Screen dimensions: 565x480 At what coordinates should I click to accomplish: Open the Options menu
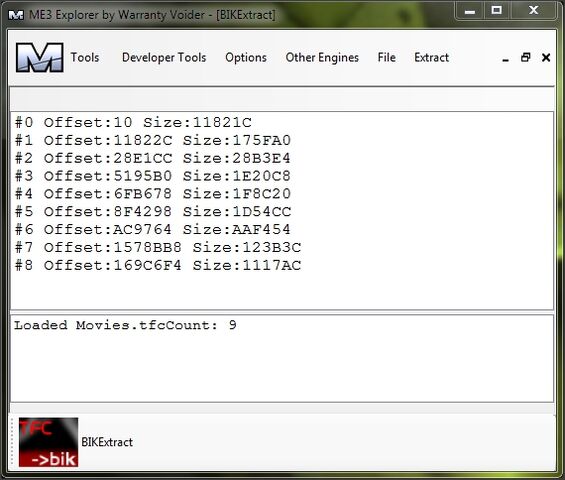pyautogui.click(x=246, y=58)
